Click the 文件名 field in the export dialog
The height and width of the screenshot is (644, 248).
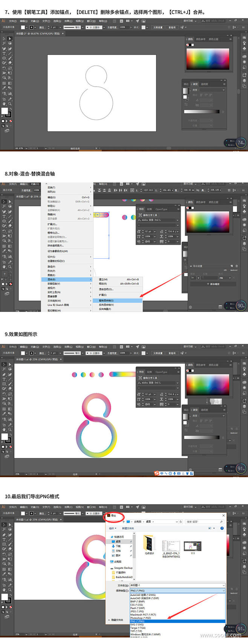(x=178, y=585)
